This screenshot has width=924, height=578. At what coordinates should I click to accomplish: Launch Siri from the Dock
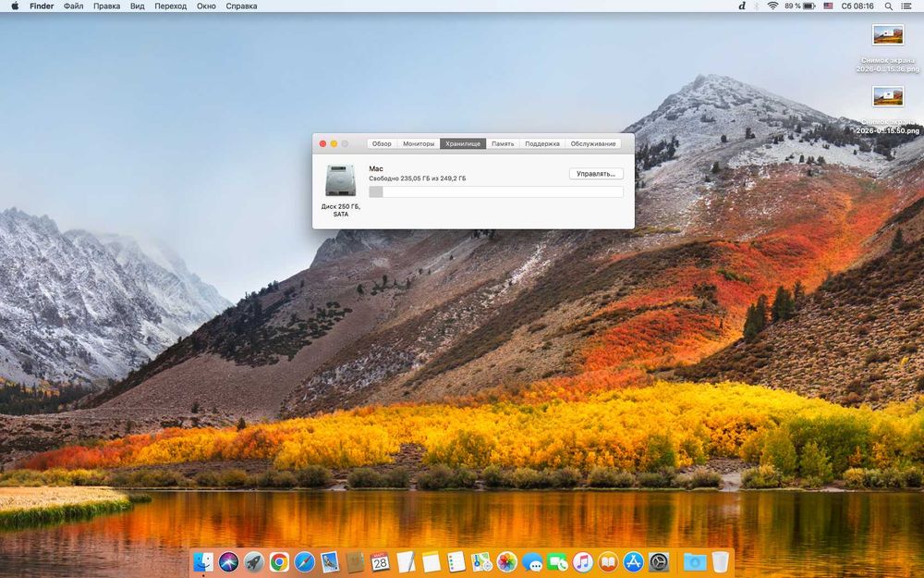(x=228, y=562)
